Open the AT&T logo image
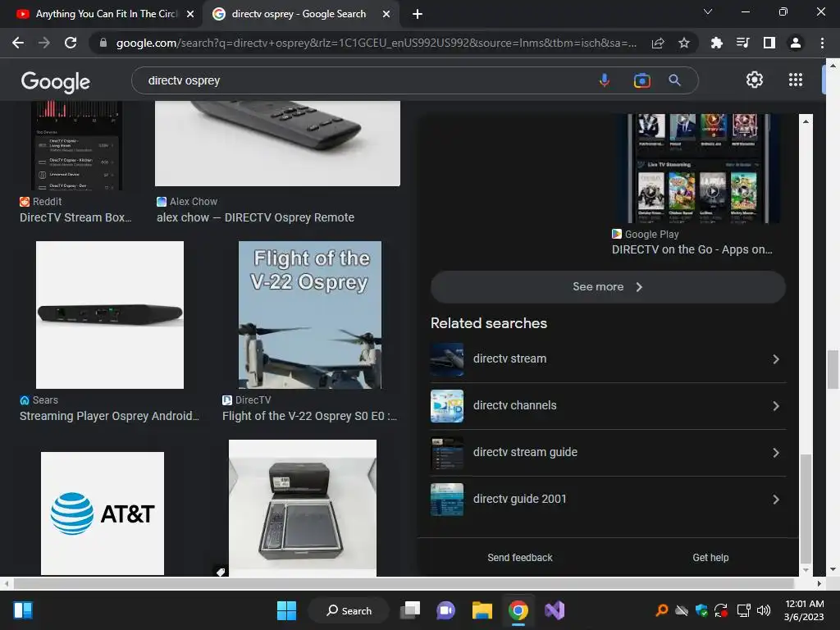This screenshot has width=840, height=630. [x=103, y=514]
